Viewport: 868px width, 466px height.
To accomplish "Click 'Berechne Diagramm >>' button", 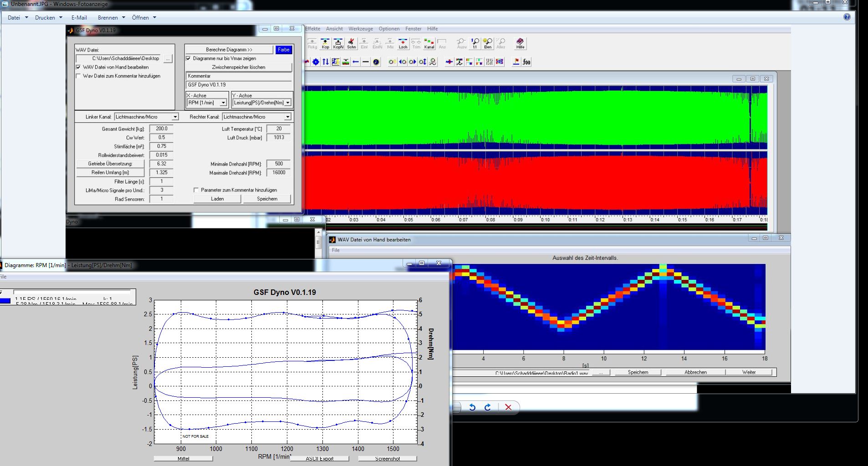I will [229, 50].
